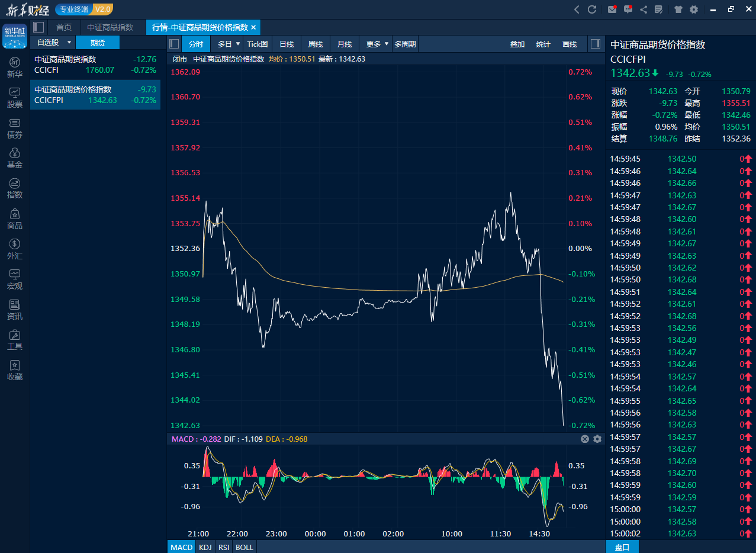This screenshot has width=756, height=553.
Task: Go to 债券 bonds in the sidebar
Action: (x=15, y=128)
